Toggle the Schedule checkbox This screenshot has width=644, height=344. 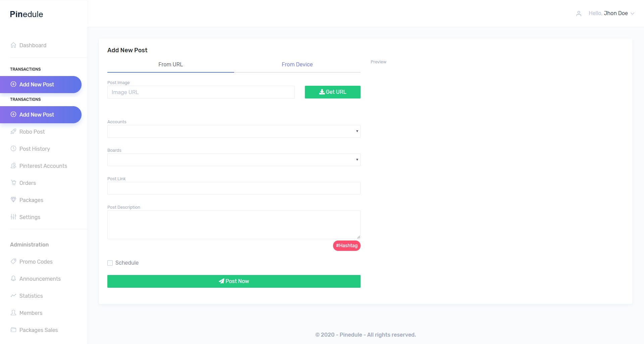click(x=110, y=263)
